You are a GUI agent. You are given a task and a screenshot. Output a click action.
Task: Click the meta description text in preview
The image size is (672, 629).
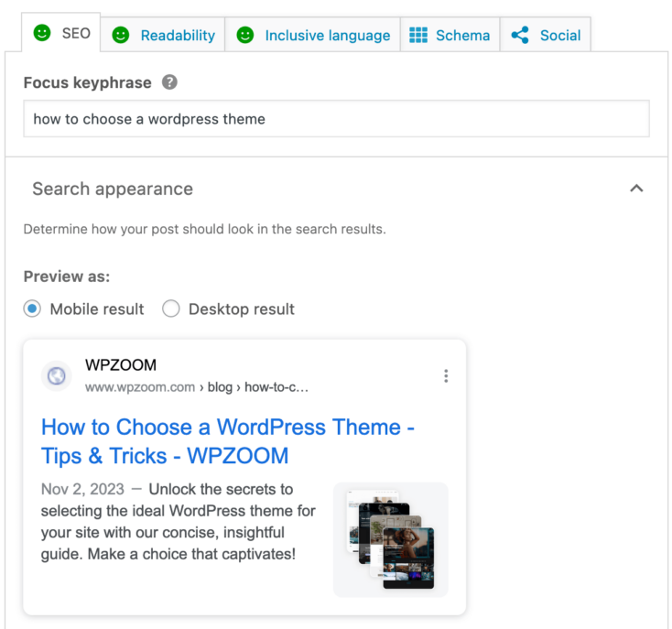[x=179, y=522]
